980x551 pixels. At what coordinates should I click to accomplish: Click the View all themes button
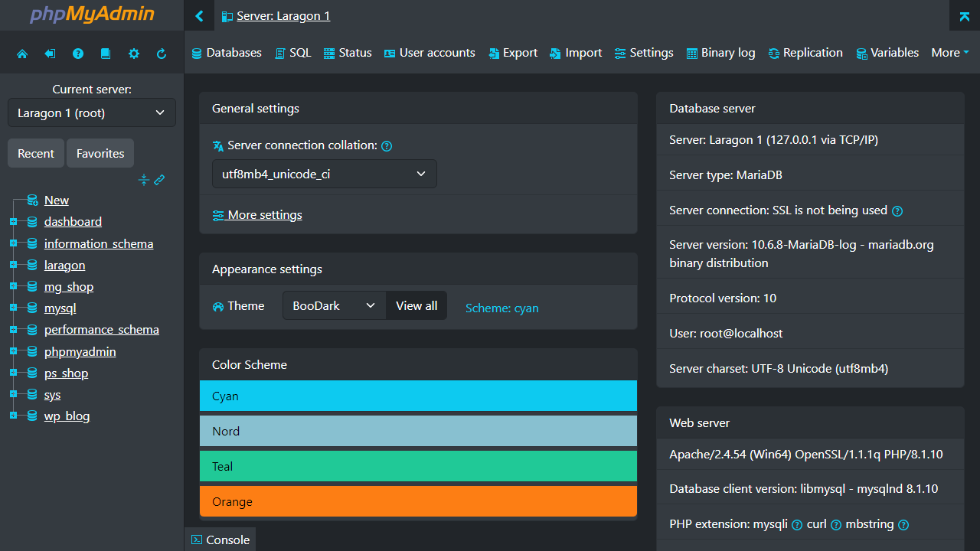(x=416, y=305)
